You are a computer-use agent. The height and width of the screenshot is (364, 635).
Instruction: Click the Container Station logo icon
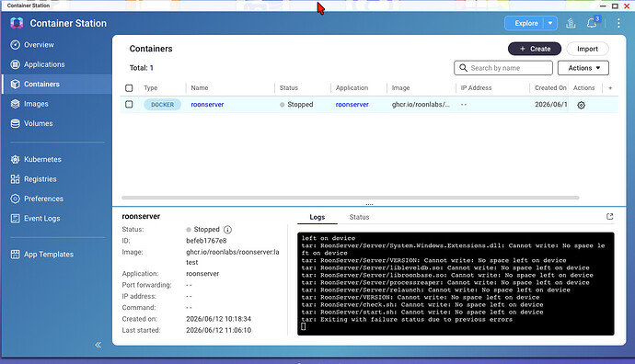[x=17, y=23]
